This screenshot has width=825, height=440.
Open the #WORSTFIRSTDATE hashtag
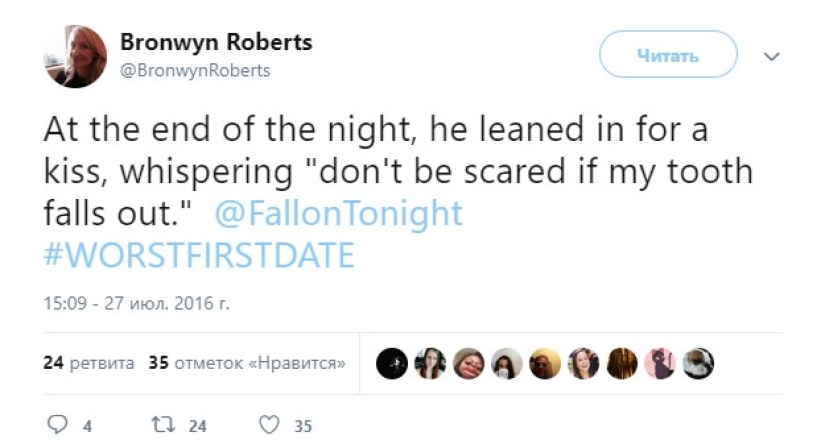[x=200, y=256]
